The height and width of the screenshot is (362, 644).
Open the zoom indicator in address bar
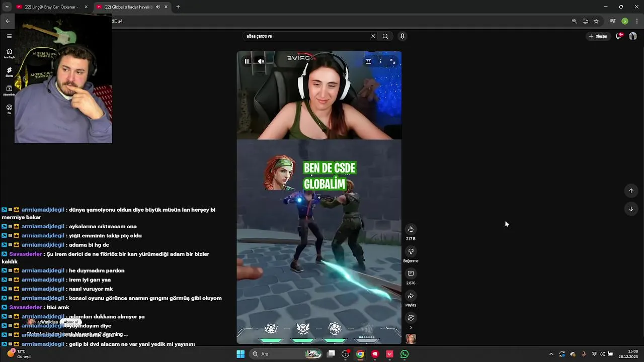[574, 21]
